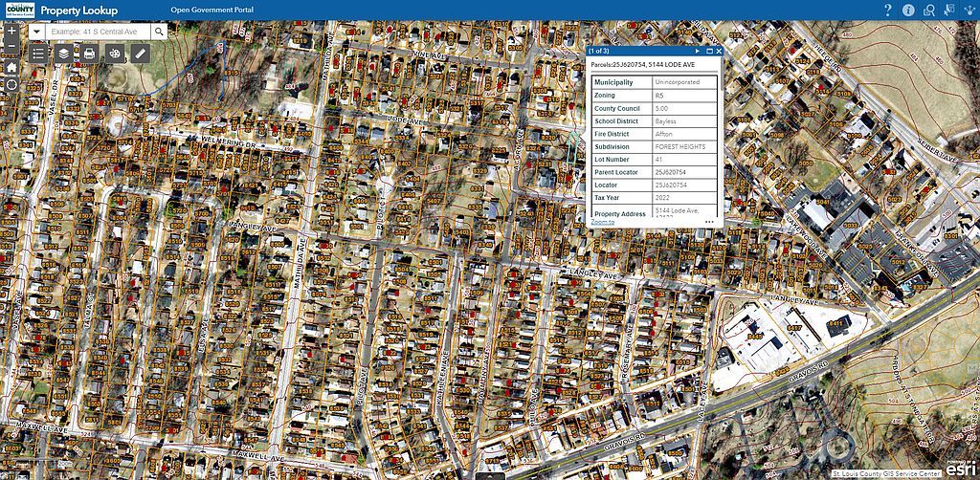Zoom out of the map
The height and width of the screenshot is (480, 980).
[11, 48]
